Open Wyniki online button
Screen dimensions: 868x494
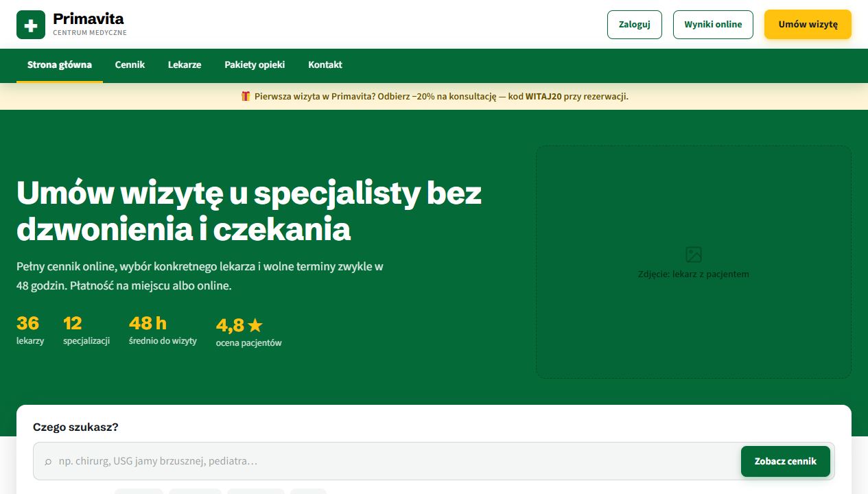click(713, 25)
